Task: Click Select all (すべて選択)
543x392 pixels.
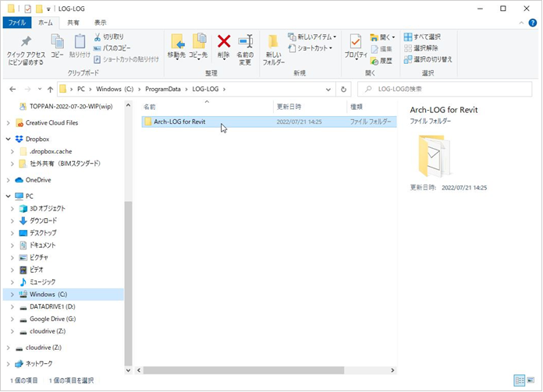Action: pos(423,37)
